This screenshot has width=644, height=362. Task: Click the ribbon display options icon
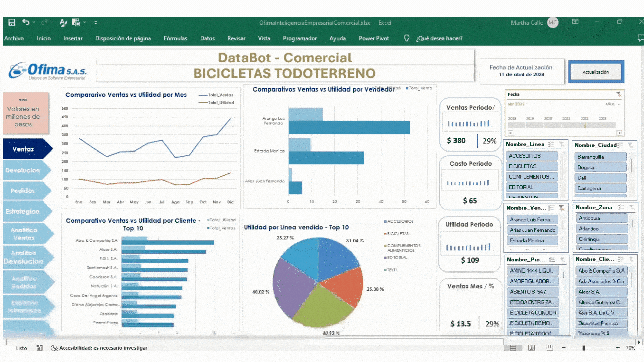point(575,22)
